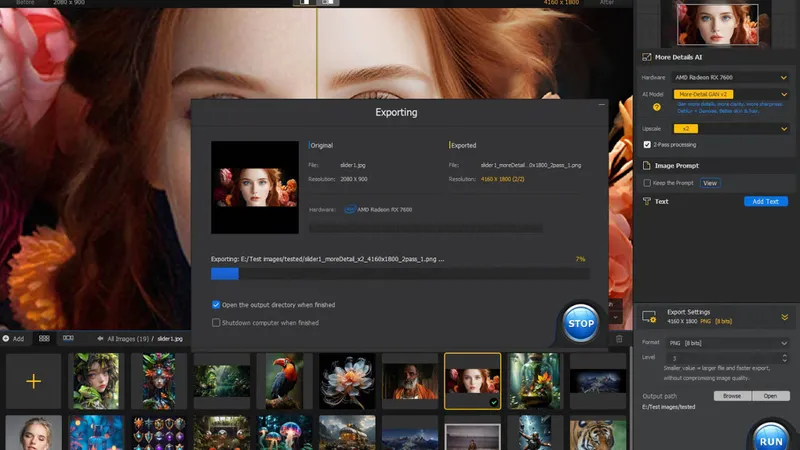Select the toucan bird thumbnail

[284, 381]
